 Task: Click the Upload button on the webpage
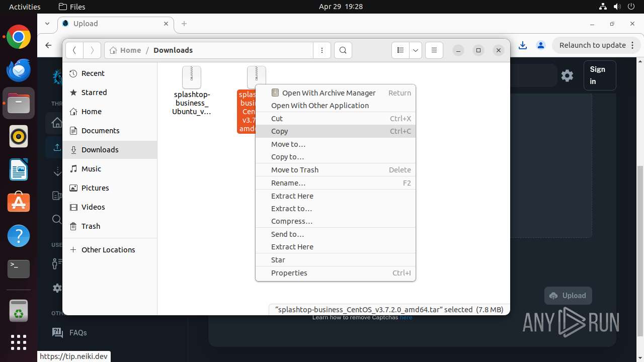[x=568, y=296]
